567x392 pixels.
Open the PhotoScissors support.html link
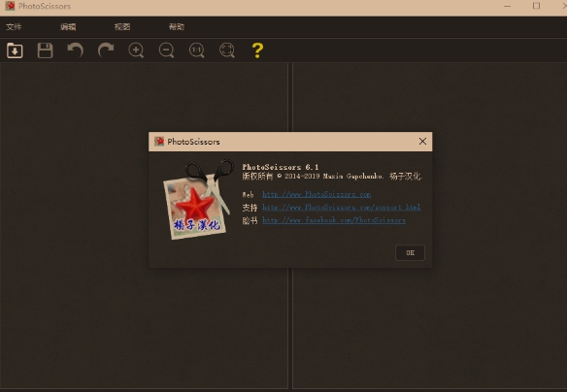[x=342, y=207]
